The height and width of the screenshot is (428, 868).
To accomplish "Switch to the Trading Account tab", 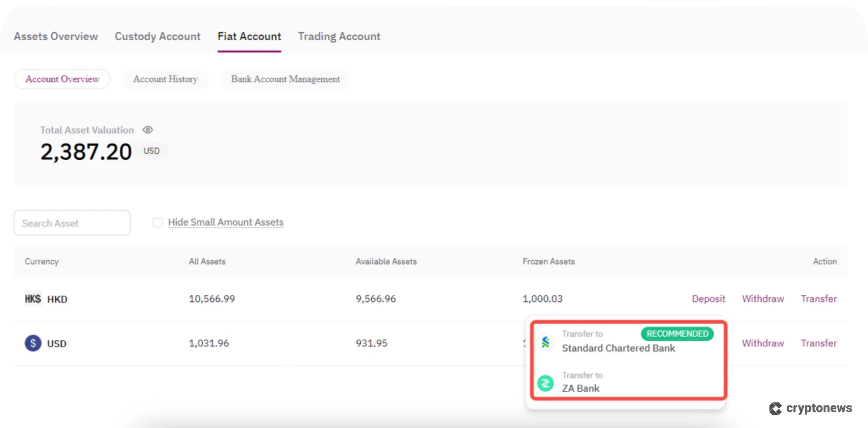I will [x=339, y=36].
